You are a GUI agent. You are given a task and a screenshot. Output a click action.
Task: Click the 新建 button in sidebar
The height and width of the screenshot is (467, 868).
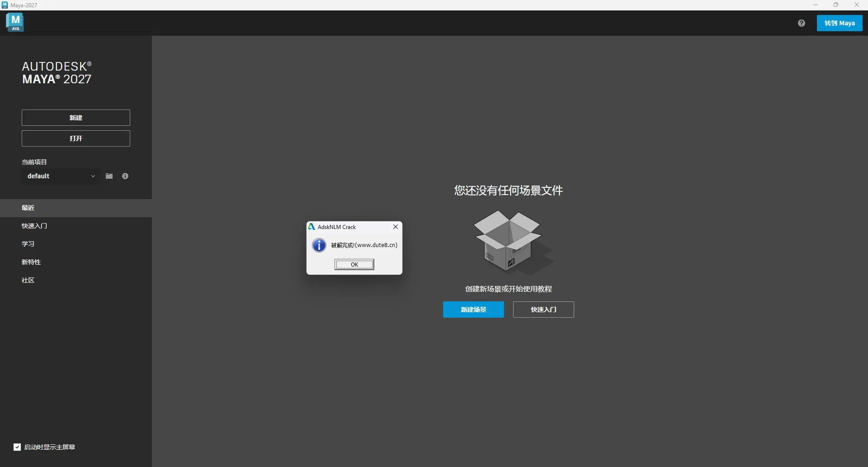(x=76, y=118)
